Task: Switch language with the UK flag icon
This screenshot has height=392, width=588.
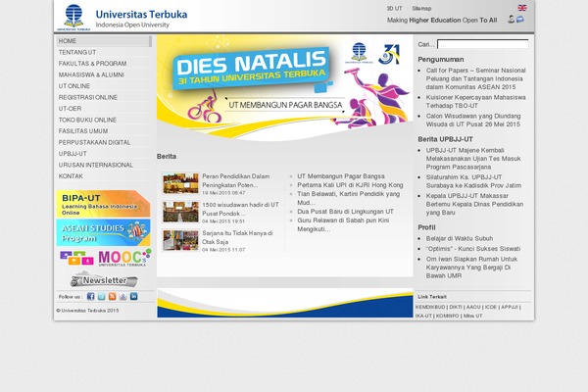Action: point(522,8)
